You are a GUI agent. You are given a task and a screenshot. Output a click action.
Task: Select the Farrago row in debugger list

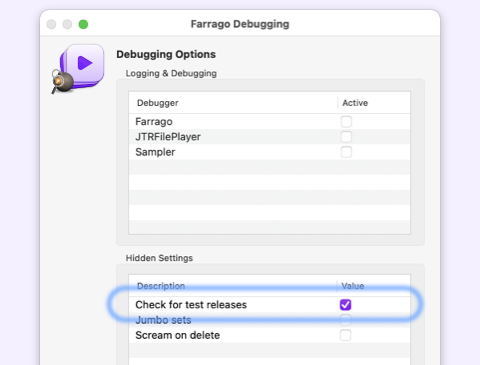click(x=269, y=122)
